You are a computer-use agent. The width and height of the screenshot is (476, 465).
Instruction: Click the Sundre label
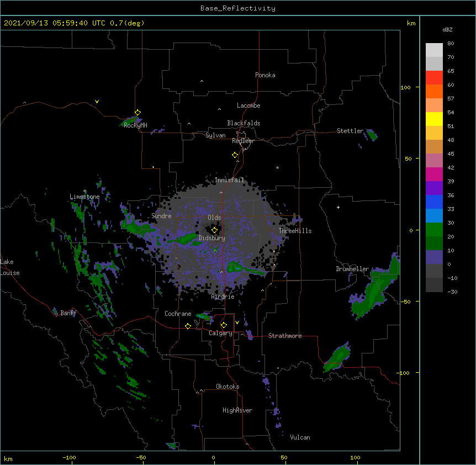(161, 216)
